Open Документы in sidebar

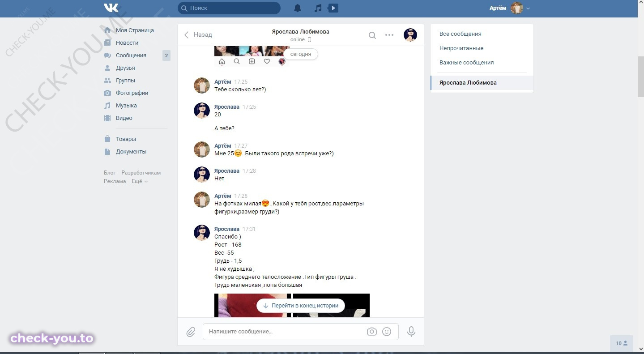(x=131, y=152)
